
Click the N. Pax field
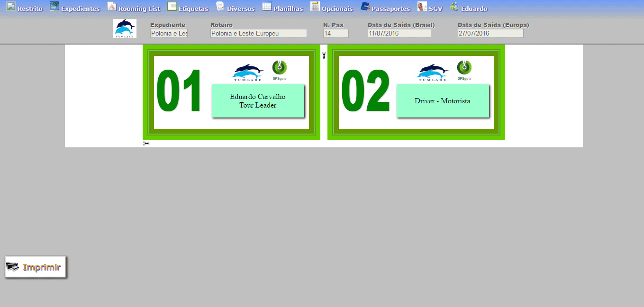pyautogui.click(x=336, y=33)
